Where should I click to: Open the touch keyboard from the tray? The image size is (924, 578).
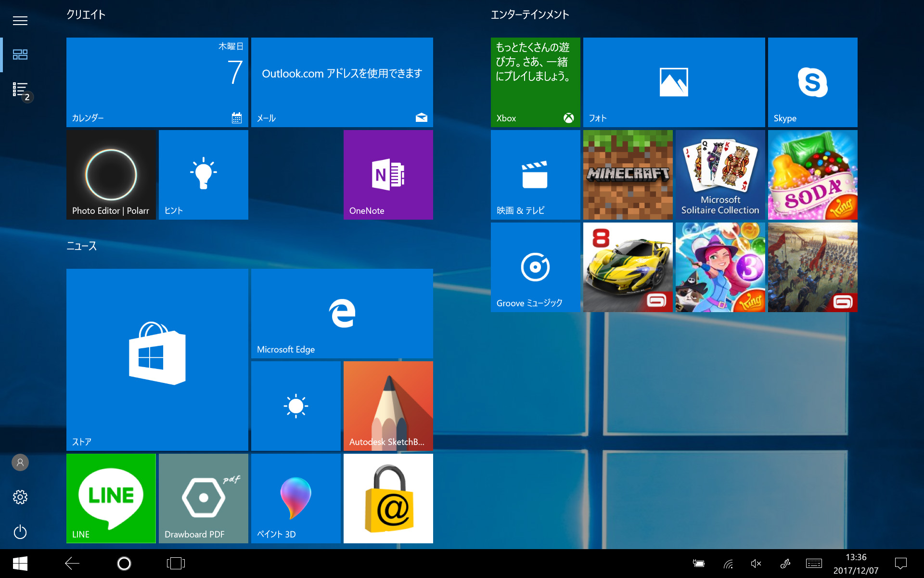click(813, 563)
